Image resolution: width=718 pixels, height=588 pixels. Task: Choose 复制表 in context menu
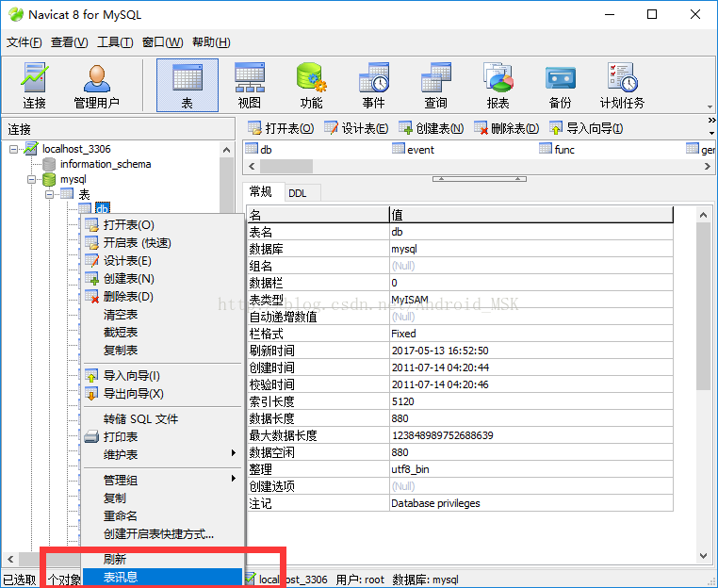[163, 351]
